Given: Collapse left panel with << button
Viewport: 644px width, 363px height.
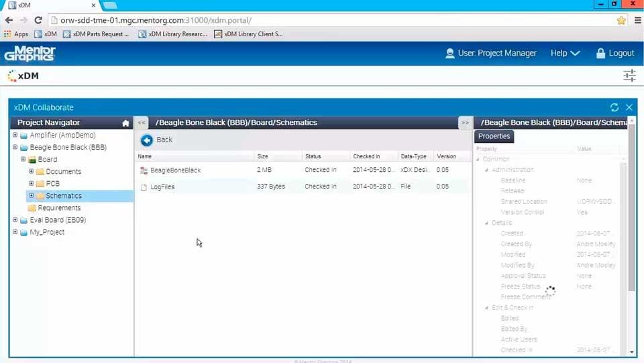Looking at the screenshot, I should [x=142, y=122].
